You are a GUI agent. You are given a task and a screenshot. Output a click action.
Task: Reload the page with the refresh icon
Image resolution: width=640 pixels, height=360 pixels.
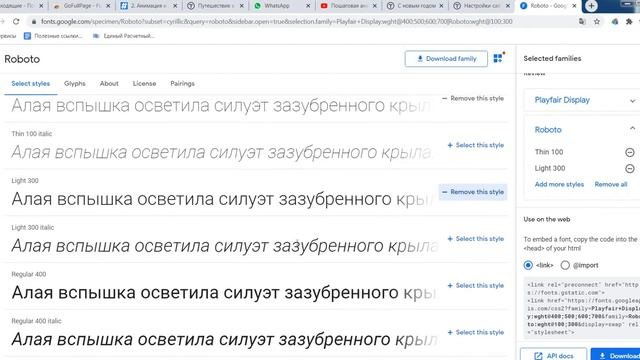point(16,22)
